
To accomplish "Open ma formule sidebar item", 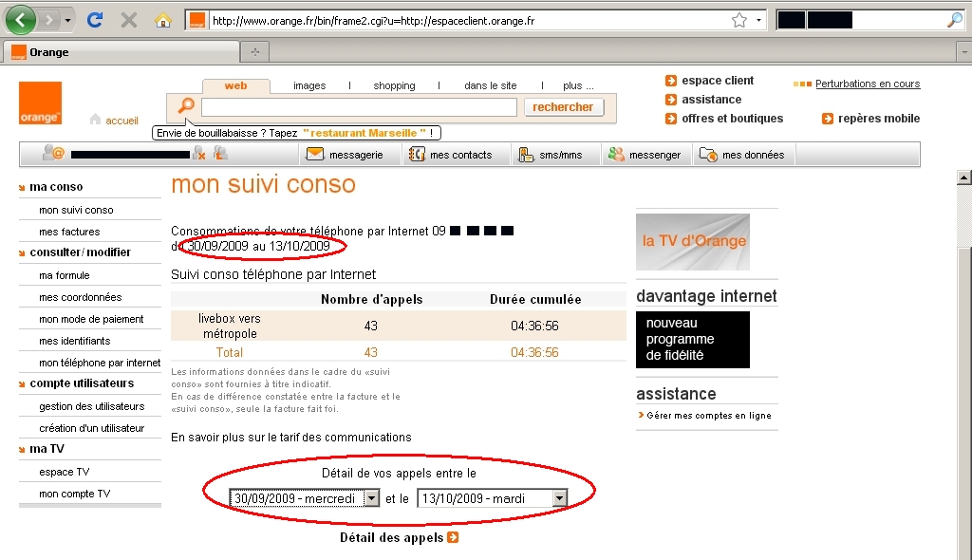I will pyautogui.click(x=65, y=275).
